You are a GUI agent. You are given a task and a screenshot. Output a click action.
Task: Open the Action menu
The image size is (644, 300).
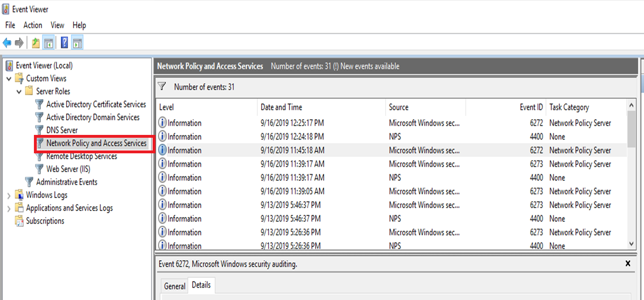[x=33, y=25]
